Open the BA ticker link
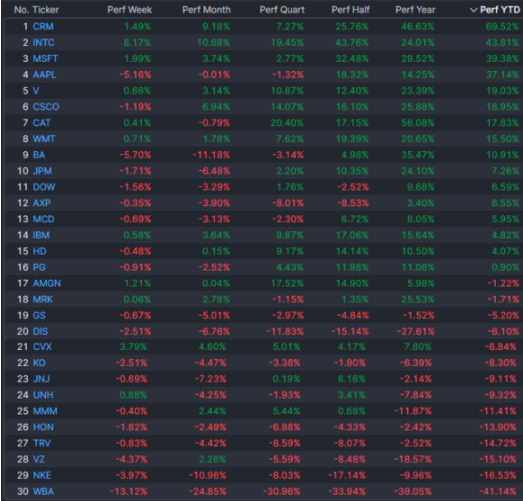Viewport: 523px width, 501px height. [x=39, y=155]
